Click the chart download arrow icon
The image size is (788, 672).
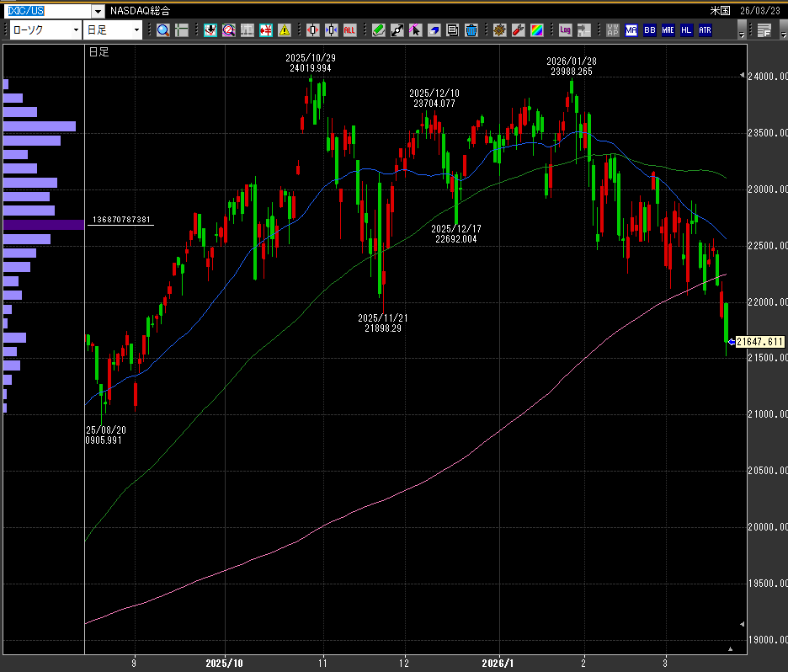[x=210, y=30]
